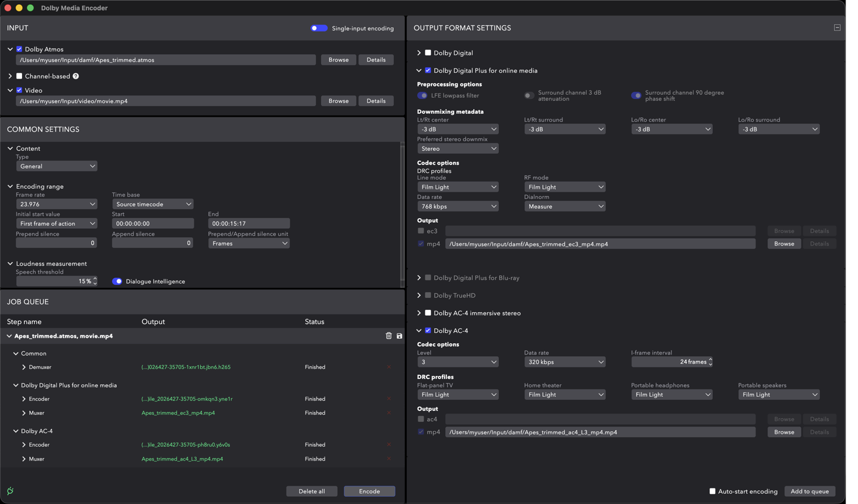This screenshot has width=858, height=504.
Task: Click the Dolby Atmos input path field
Action: click(x=166, y=60)
